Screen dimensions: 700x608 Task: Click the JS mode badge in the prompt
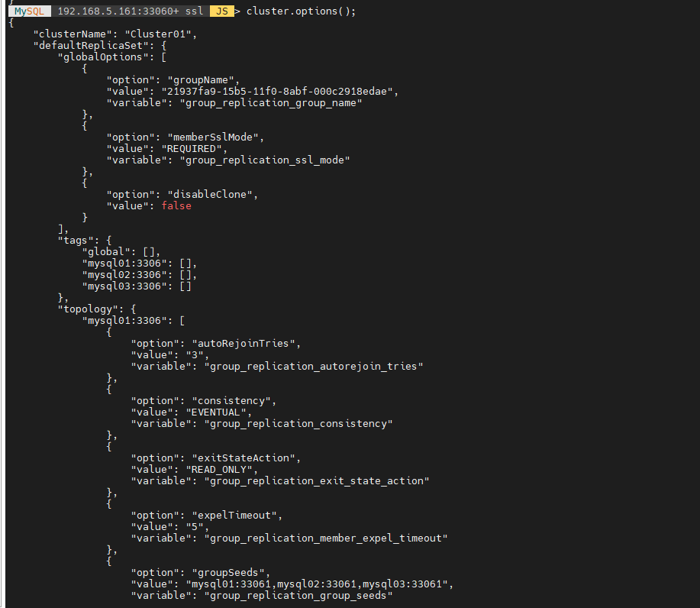pos(222,11)
